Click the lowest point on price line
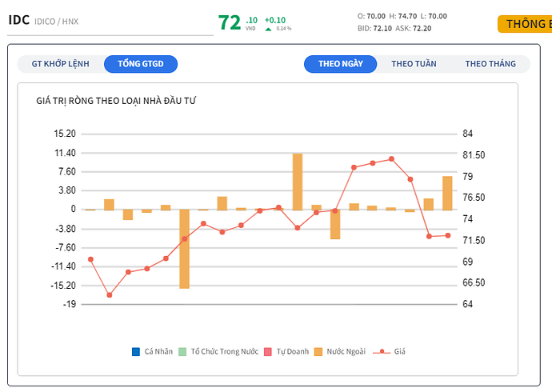This screenshot has height=392, width=552. pyautogui.click(x=110, y=295)
